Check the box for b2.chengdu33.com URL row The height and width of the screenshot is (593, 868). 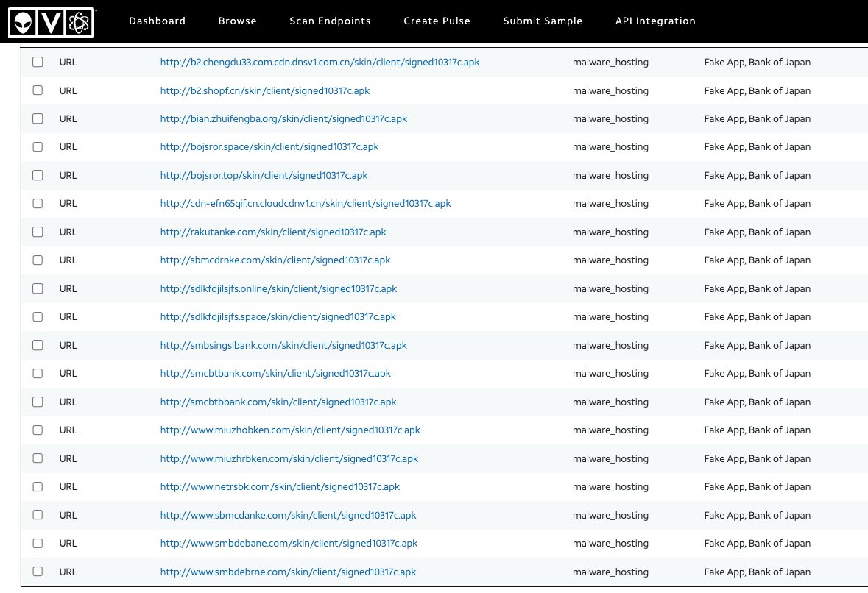[38, 62]
